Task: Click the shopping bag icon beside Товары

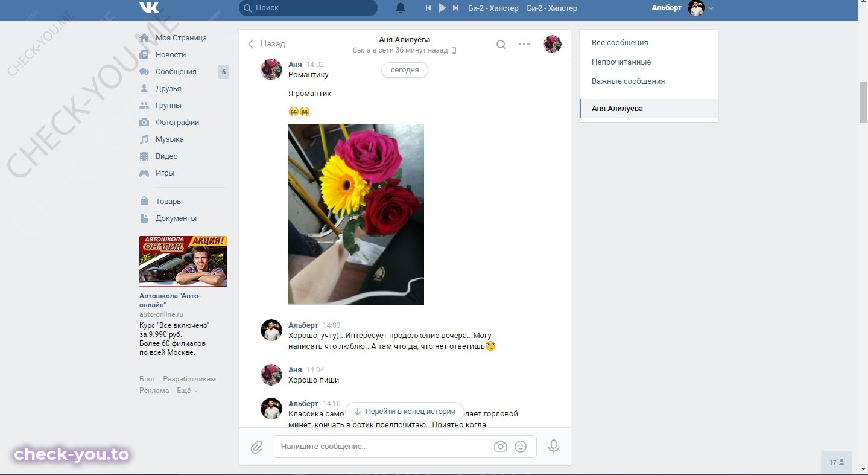Action: (x=144, y=201)
